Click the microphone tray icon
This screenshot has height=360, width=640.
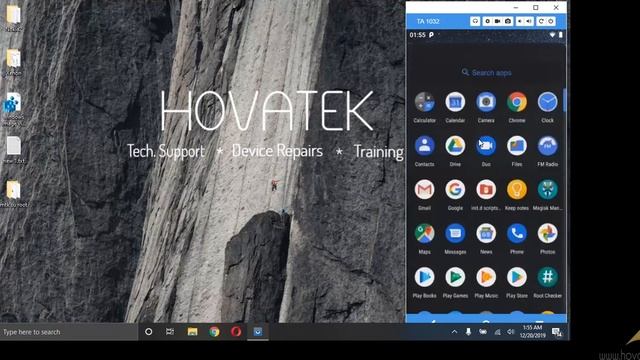[x=469, y=332]
